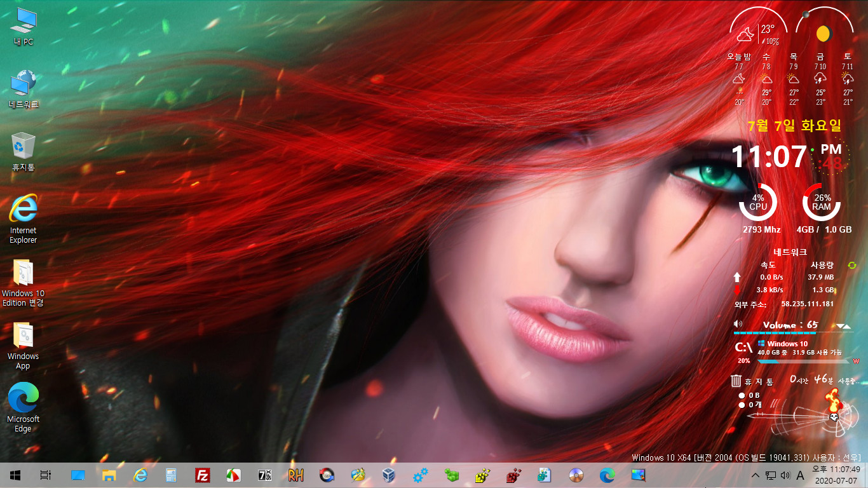Click the RAM 26% gauge ring
868x488 pixels.
coord(822,202)
